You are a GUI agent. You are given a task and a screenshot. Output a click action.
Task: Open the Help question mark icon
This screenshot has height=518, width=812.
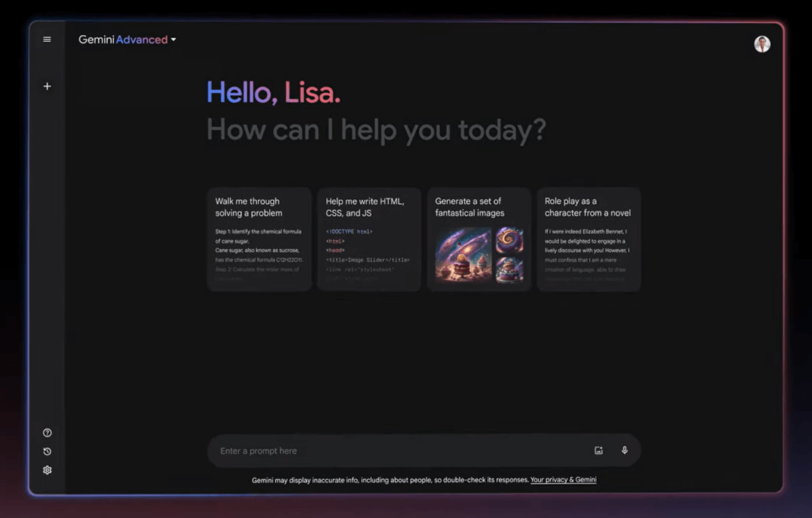click(47, 432)
